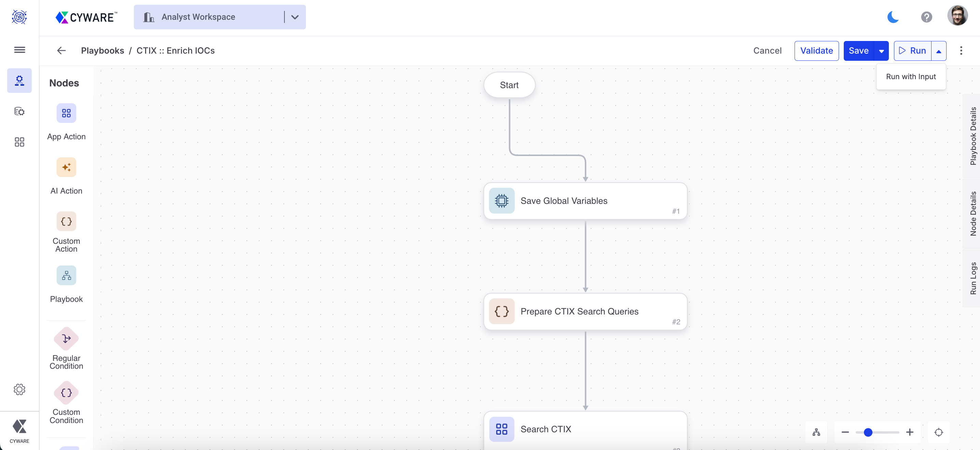Open the help question mark icon
This screenshot has height=450, width=980.
926,17
